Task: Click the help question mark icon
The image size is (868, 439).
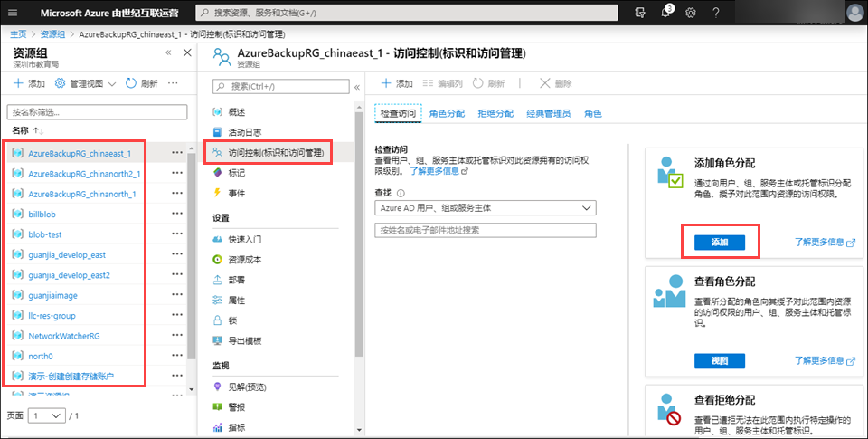Action: pyautogui.click(x=716, y=13)
